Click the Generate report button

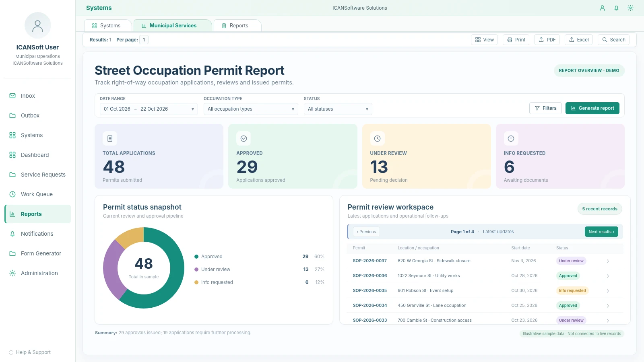click(592, 108)
